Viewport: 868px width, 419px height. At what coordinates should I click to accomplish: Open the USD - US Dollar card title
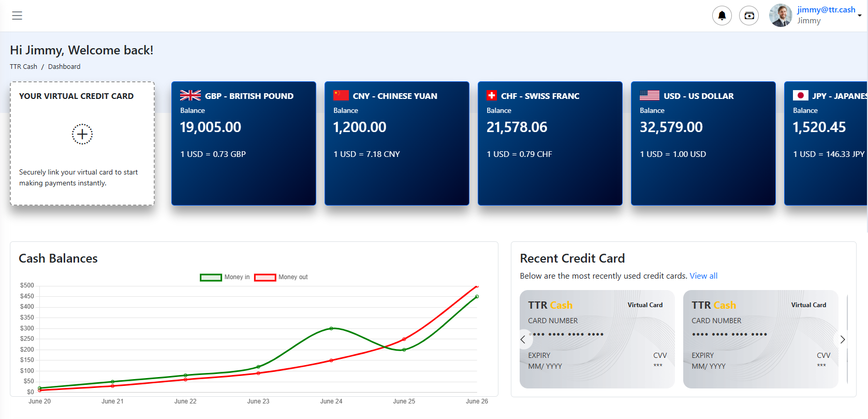[x=699, y=96]
